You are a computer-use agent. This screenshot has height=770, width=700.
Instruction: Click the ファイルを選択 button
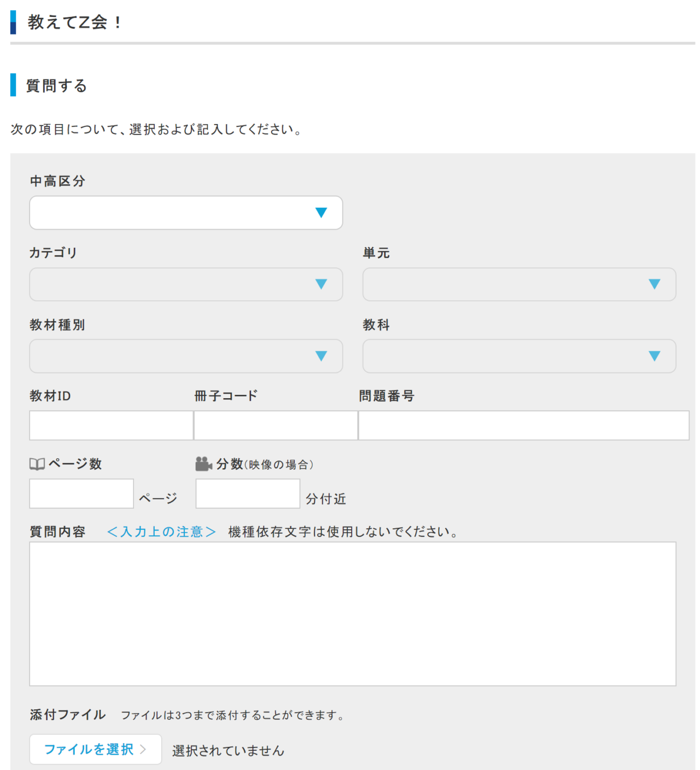pos(96,749)
